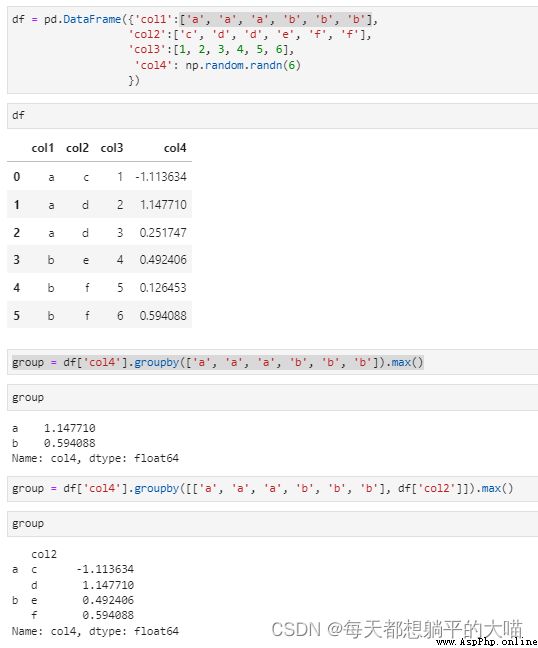The width and height of the screenshot is (538, 648).
Task: Click the groupby cell using df['col2']
Action: tap(272, 488)
